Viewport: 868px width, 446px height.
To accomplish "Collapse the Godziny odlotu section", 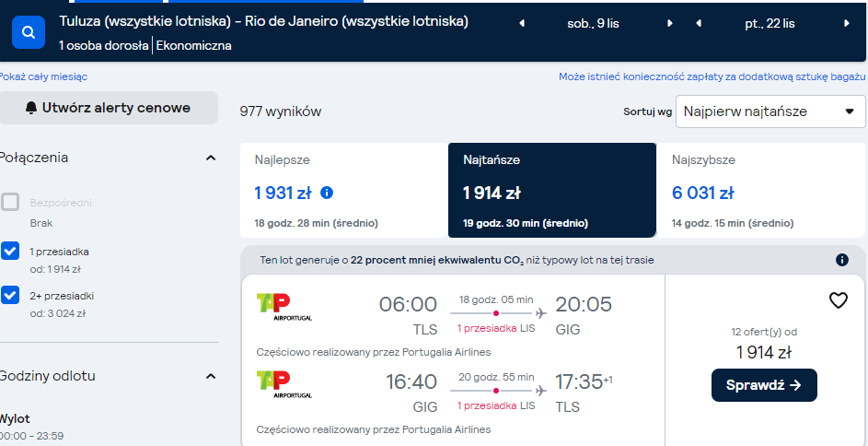I will pyautogui.click(x=211, y=376).
